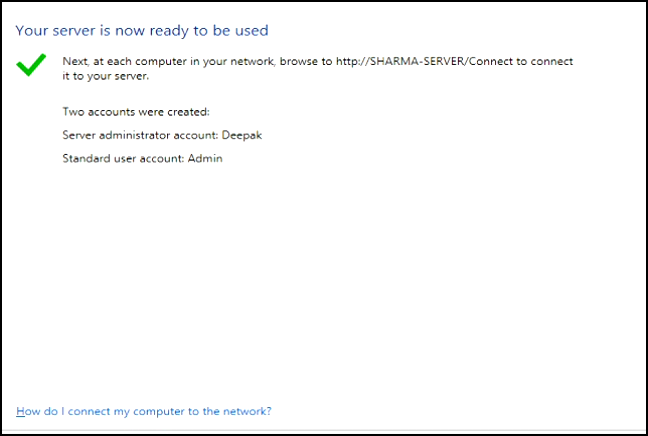Click the "Your server is now ready" heading
Viewport: 648px width, 436px height.
[x=143, y=31]
